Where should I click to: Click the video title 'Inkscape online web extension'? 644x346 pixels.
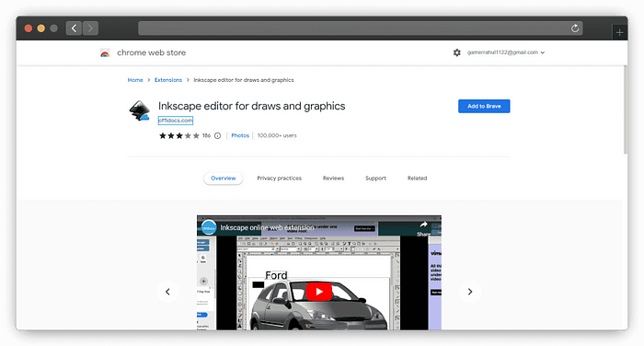coord(267,227)
